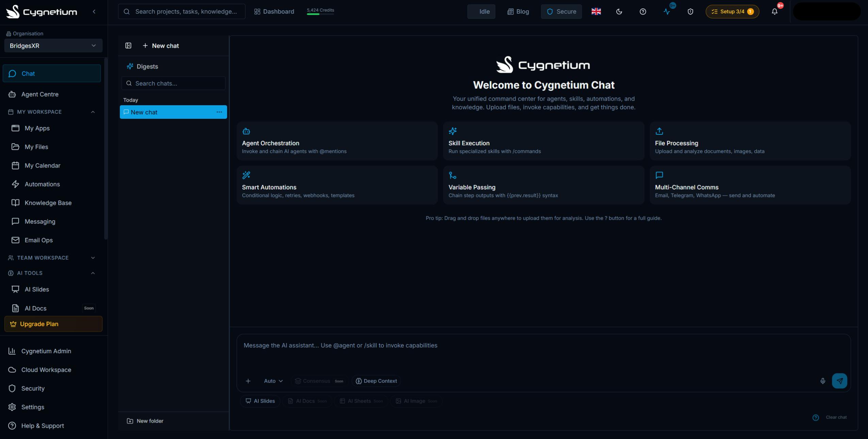
Task: Collapse the main sidebar with the chevron
Action: 94,12
